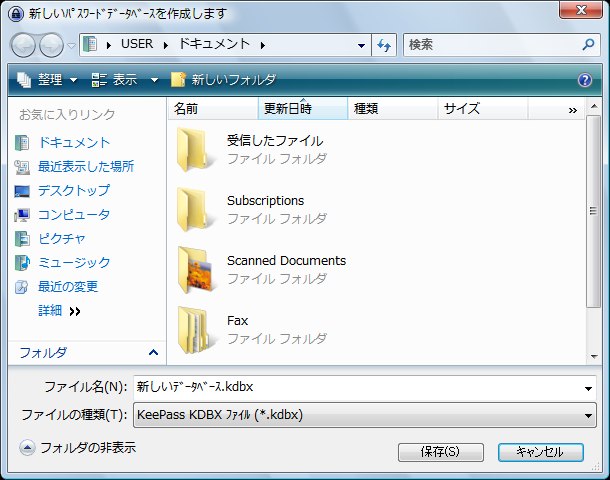
Task: Open 最近表示した場所 favorite link
Action: (86, 166)
